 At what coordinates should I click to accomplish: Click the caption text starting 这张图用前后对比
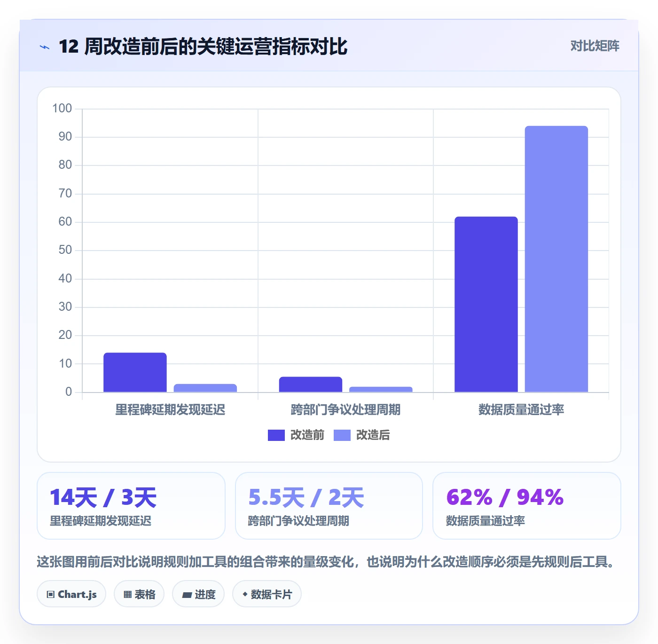(326, 562)
